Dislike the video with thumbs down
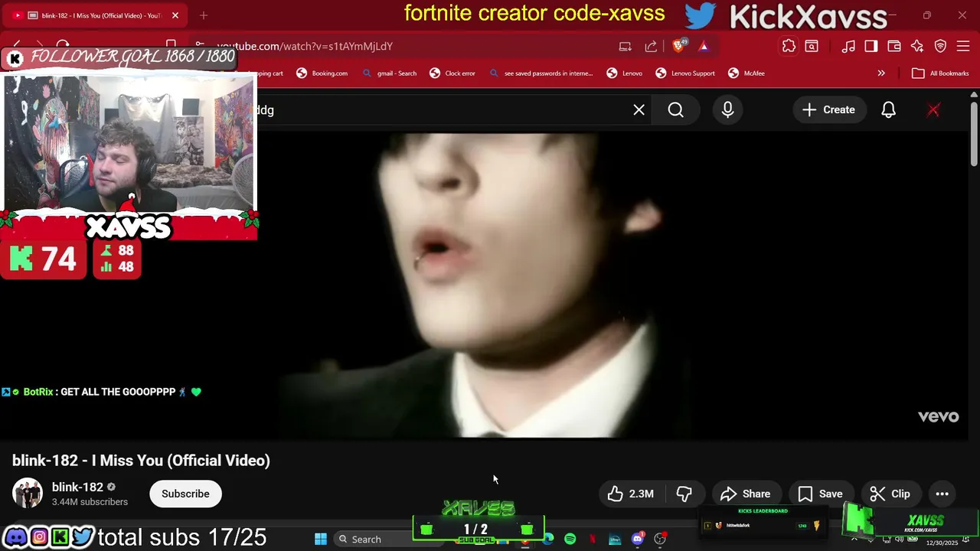This screenshot has height=551, width=980. point(684,494)
